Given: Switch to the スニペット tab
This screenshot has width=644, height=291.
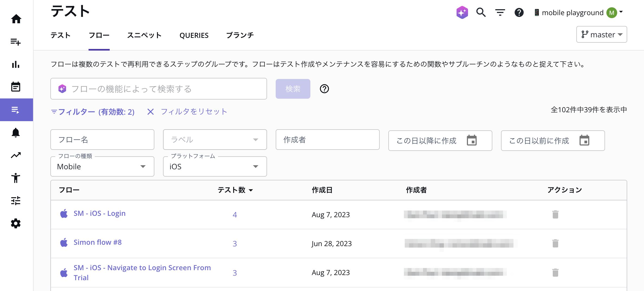Looking at the screenshot, I should click(144, 35).
